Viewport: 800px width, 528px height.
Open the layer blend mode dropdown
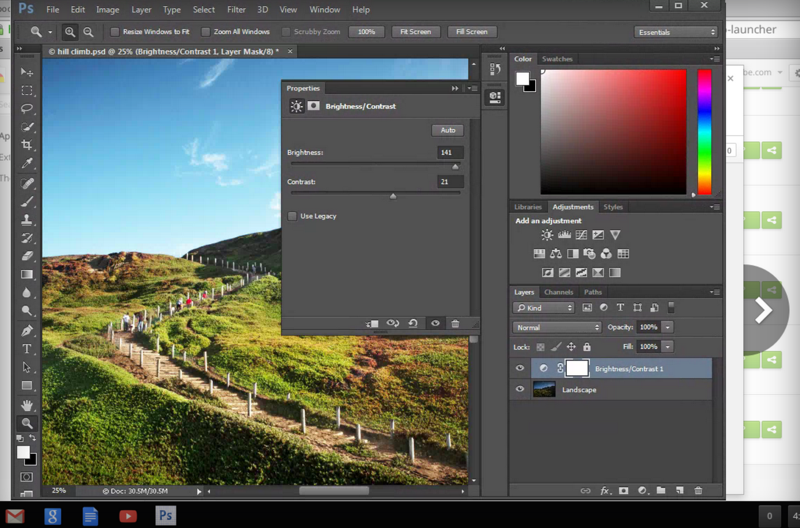click(556, 327)
